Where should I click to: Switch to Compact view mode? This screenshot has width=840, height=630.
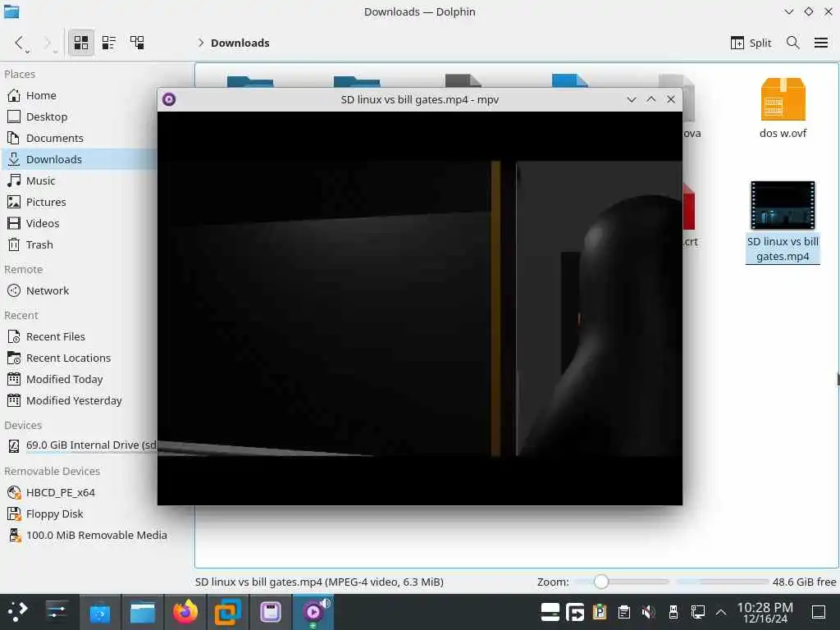(x=109, y=43)
